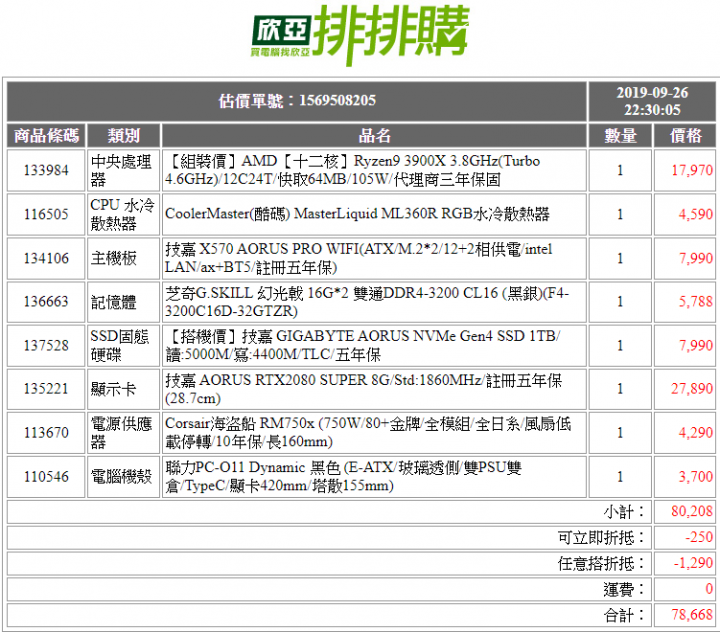
Task: Click the price 4,590
Action: click(696, 214)
